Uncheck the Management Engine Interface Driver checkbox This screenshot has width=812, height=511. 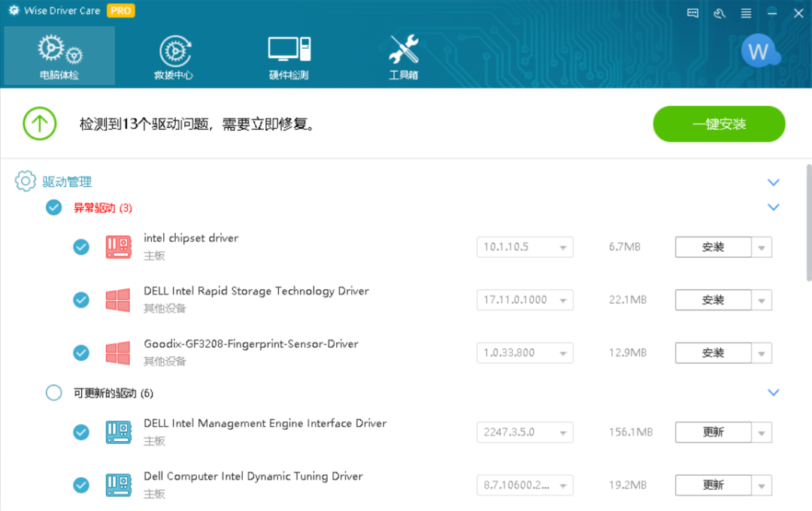(x=81, y=432)
